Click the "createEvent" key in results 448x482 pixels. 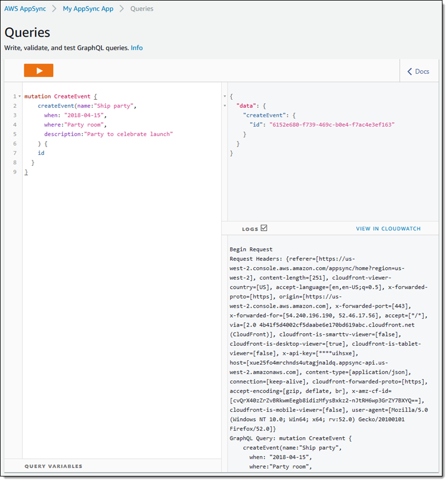pyautogui.click(x=267, y=115)
